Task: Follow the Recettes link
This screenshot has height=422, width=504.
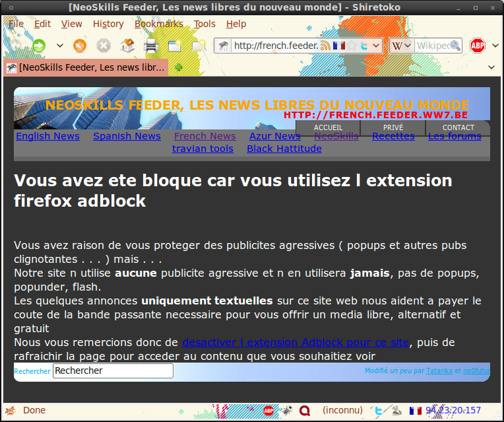Action: [x=393, y=136]
